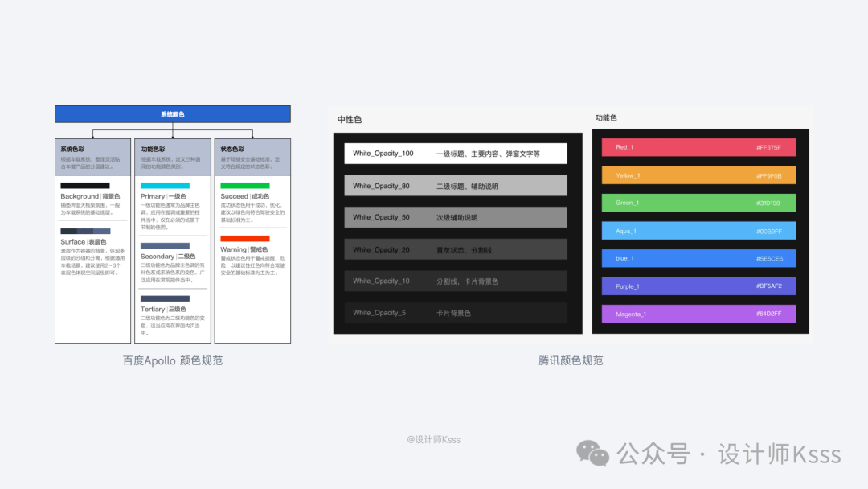Choose the Aqua_1 color bar
This screenshot has width=868, height=489.
(x=698, y=231)
